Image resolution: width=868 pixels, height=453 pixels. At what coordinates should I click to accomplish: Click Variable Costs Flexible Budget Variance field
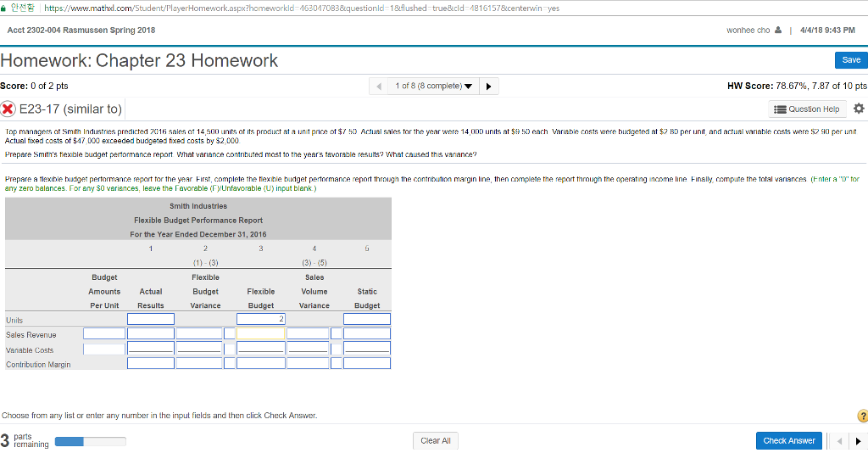(x=199, y=349)
